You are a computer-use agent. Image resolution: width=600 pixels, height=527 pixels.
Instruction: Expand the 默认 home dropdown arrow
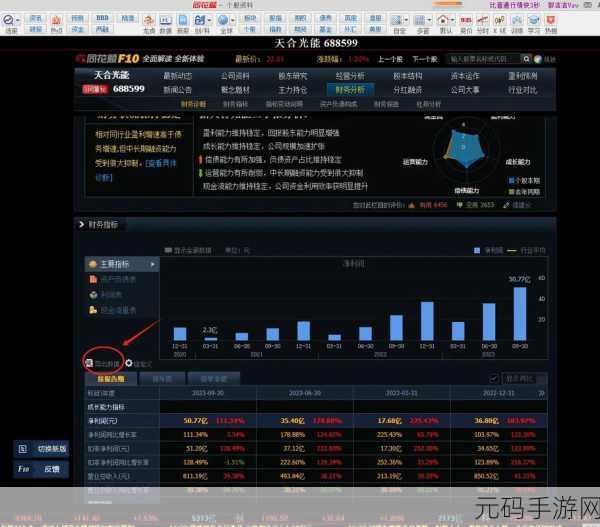[x=453, y=20]
